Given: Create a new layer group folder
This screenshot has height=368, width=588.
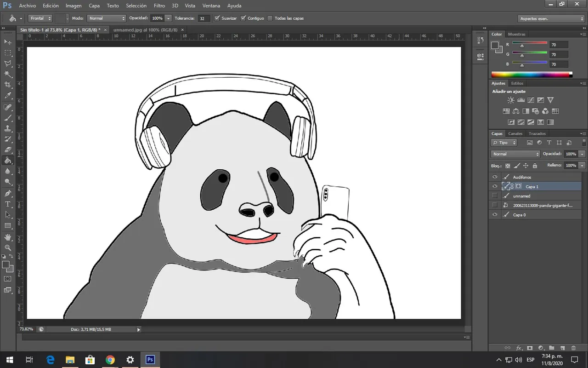Looking at the screenshot, I should click(x=551, y=348).
